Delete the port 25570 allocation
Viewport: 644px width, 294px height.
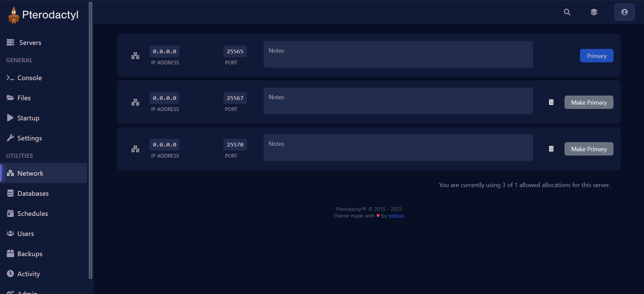(551, 149)
